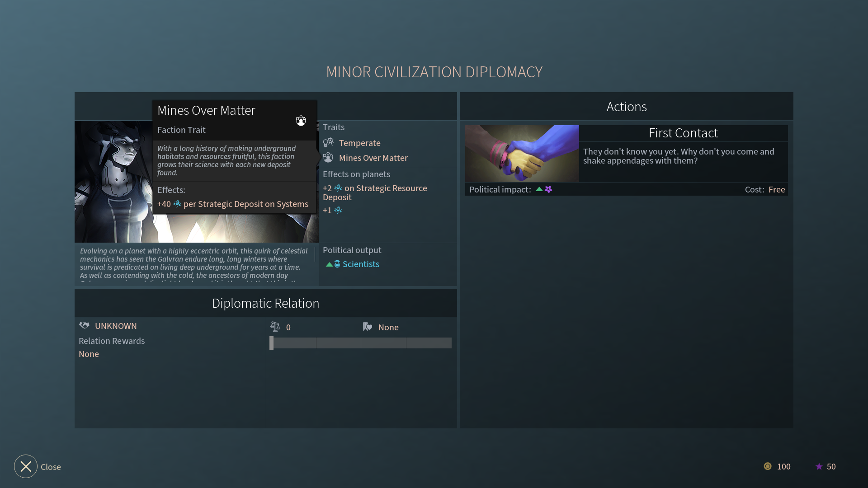
Task: Open the Actions panel header
Action: point(627,106)
